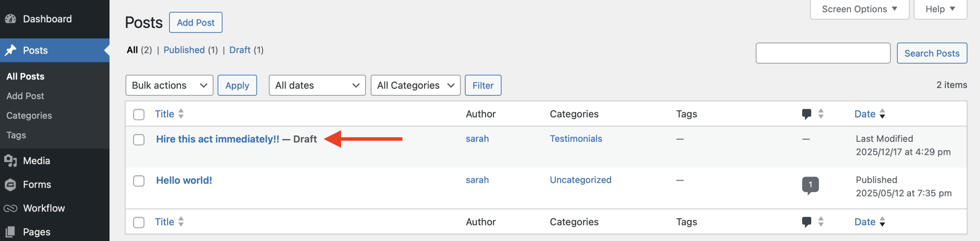The width and height of the screenshot is (980, 241).
Task: Click the Dashboard gauge icon in sidebar
Action: [x=11, y=19]
